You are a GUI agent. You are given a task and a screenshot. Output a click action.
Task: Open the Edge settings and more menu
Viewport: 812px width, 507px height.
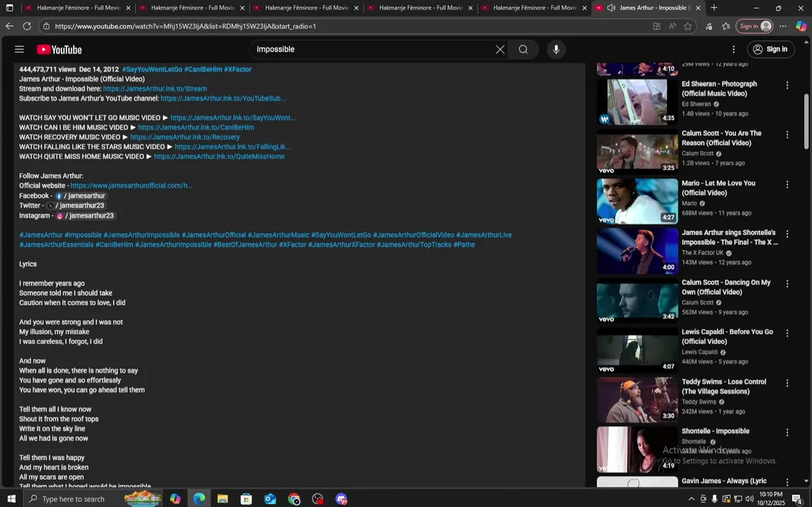[783, 26]
